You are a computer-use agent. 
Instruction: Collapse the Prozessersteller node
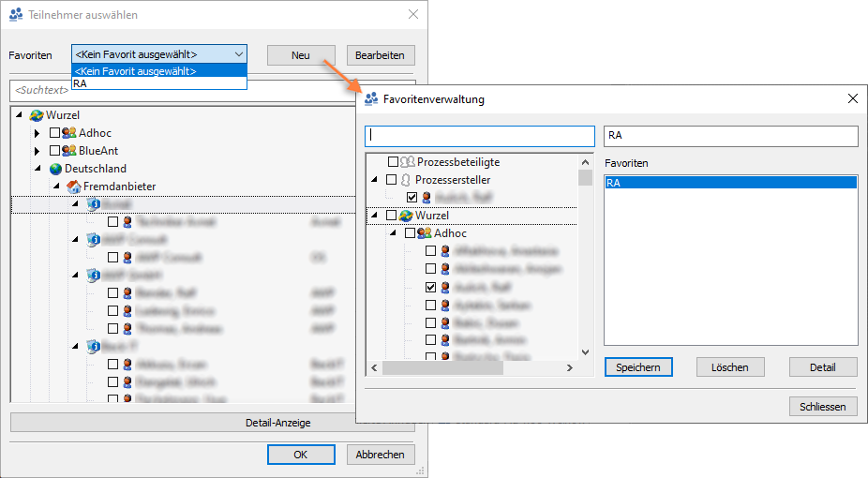pos(374,179)
